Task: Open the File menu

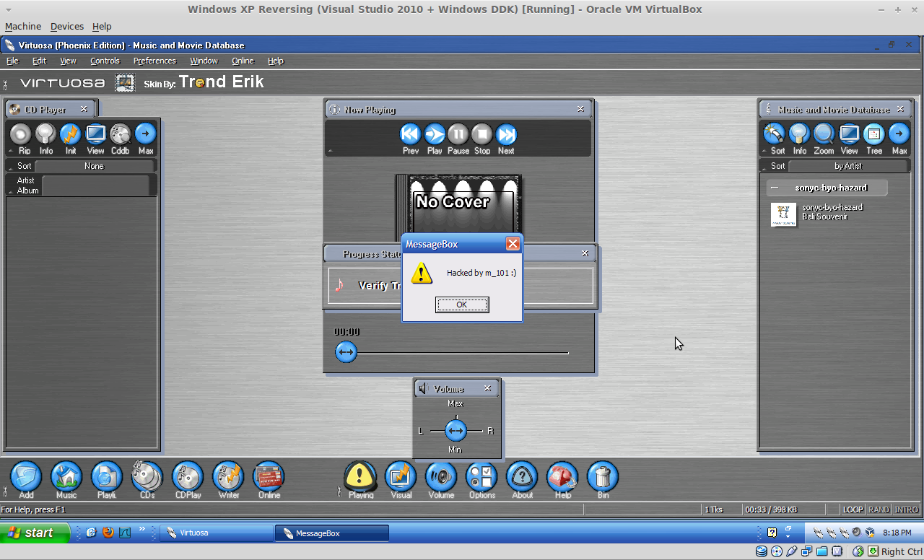Action: 12,61
